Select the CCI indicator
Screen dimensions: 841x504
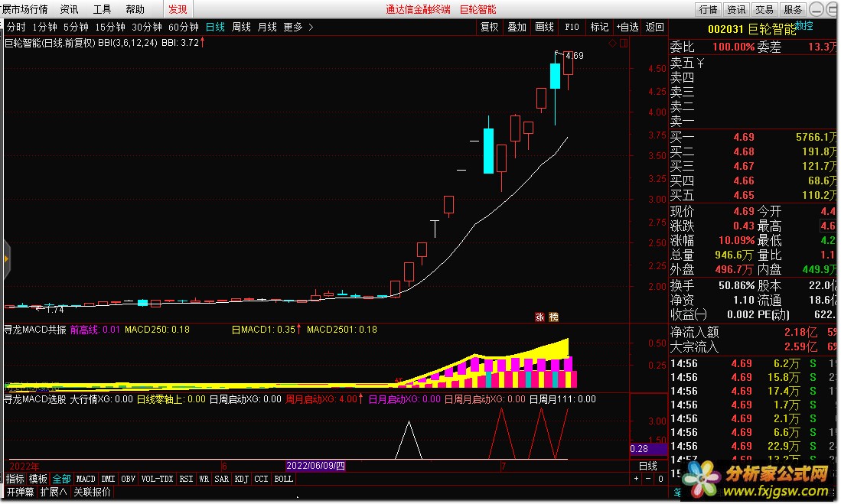(261, 479)
